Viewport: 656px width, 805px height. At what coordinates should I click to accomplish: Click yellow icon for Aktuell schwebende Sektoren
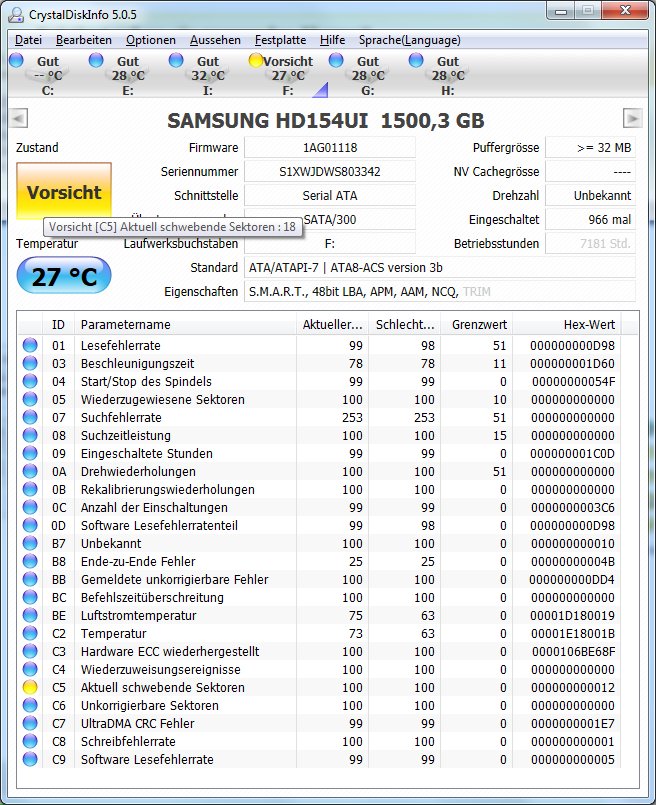30,687
